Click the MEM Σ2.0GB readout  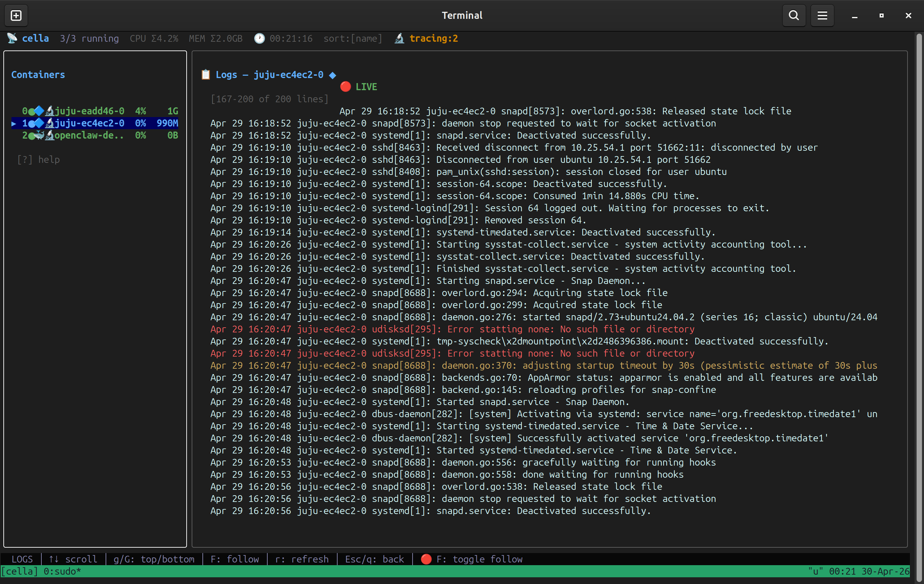coord(216,38)
